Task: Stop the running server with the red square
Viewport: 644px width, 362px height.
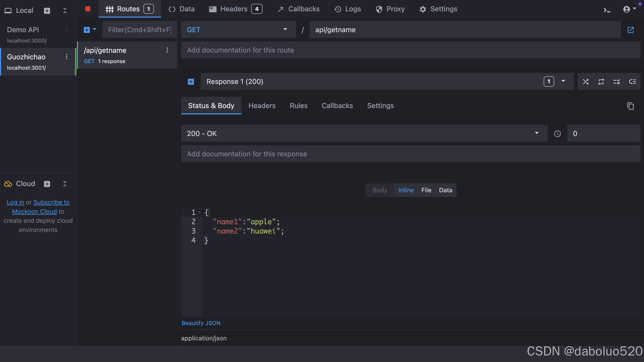Action: pos(88,9)
